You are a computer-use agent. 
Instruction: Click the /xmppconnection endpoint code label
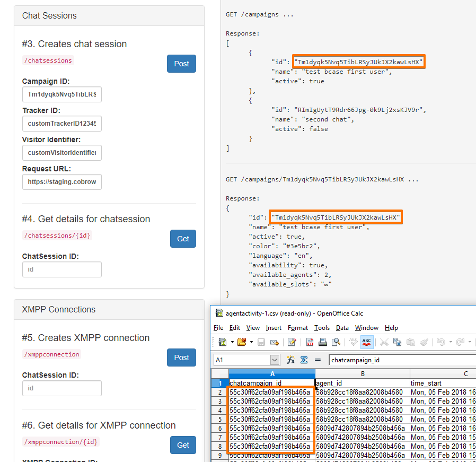pyautogui.click(x=51, y=354)
